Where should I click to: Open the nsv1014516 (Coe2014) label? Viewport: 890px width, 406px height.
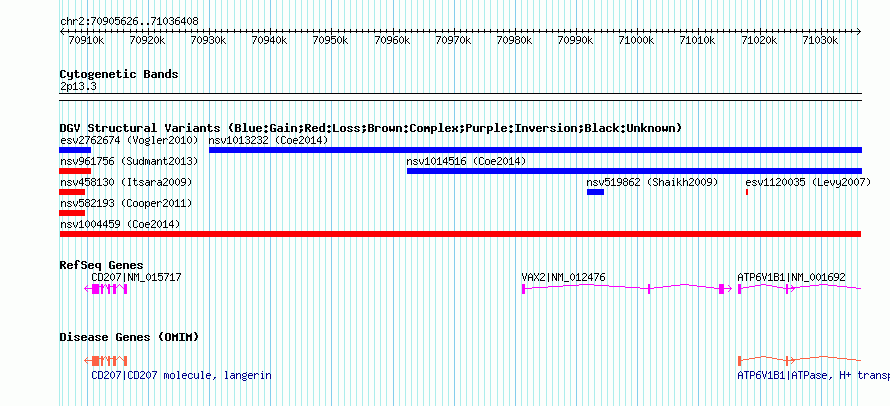point(467,161)
